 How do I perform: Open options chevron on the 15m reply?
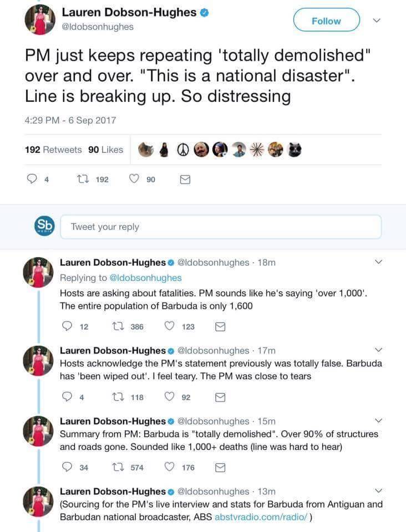(x=379, y=420)
